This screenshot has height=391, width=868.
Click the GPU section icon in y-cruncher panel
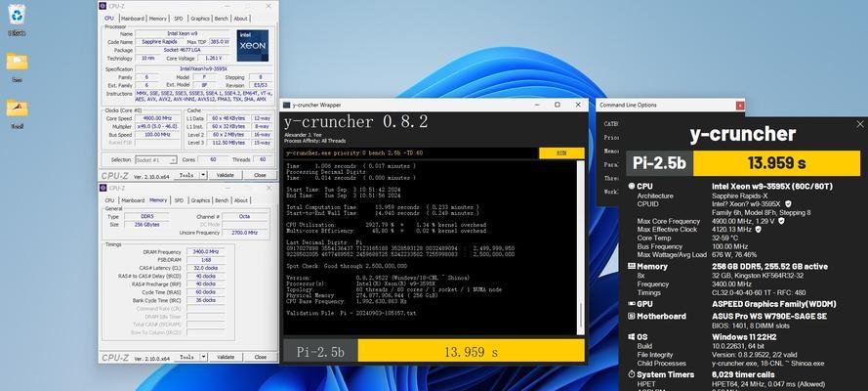pyautogui.click(x=631, y=304)
